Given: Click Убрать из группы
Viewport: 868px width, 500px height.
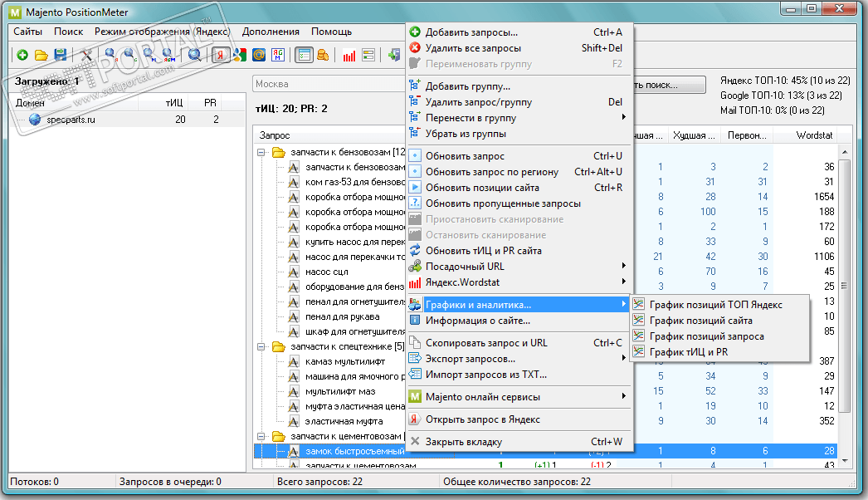Looking at the screenshot, I should [519, 134].
